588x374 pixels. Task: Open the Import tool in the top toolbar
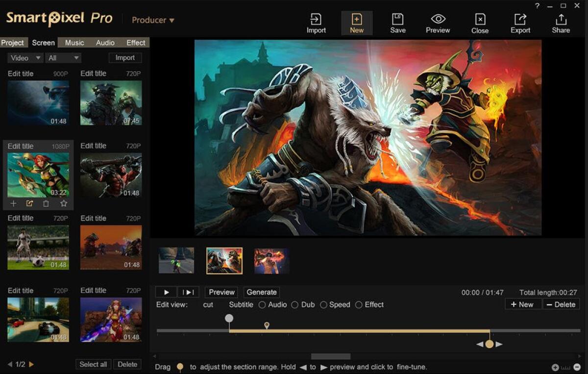316,22
